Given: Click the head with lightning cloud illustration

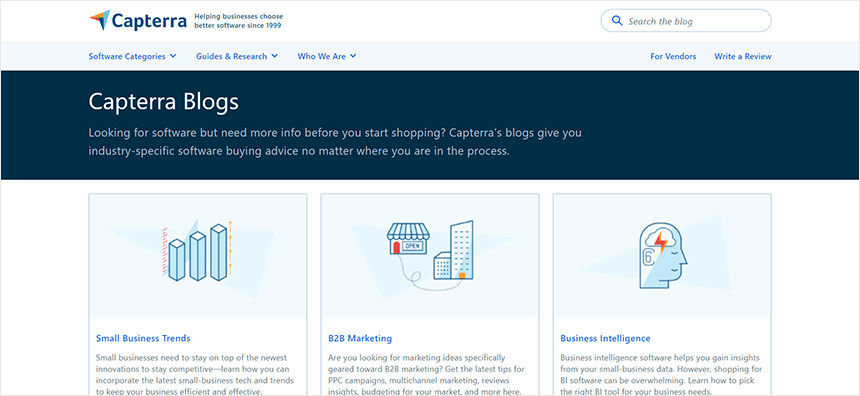Looking at the screenshot, I should [x=663, y=256].
